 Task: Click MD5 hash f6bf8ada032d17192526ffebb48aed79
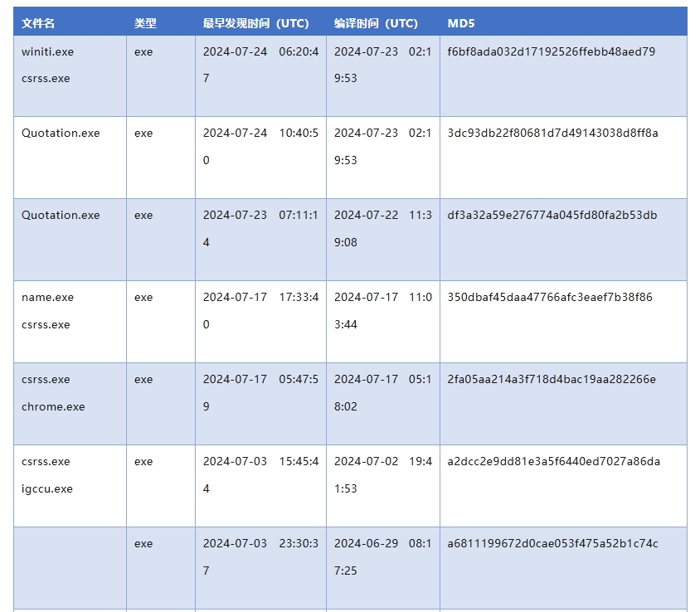(x=551, y=51)
